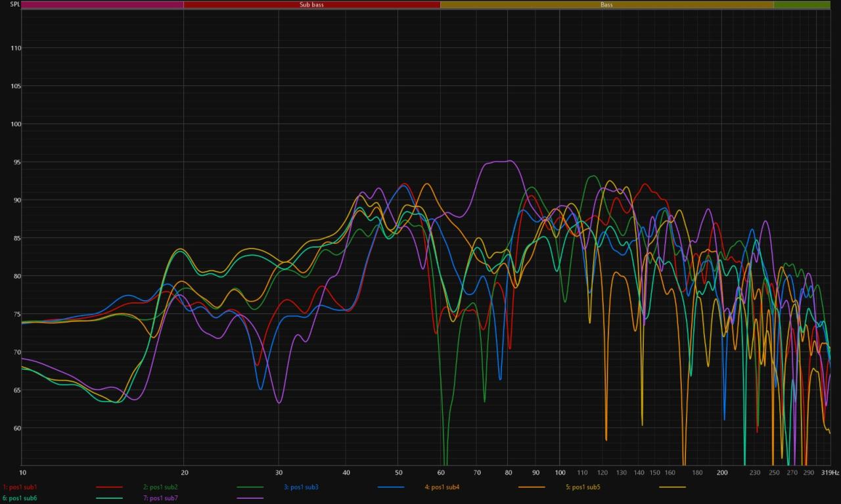Click the green band right of Bass
Viewport: 841px width, 504px height.
(x=802, y=5)
